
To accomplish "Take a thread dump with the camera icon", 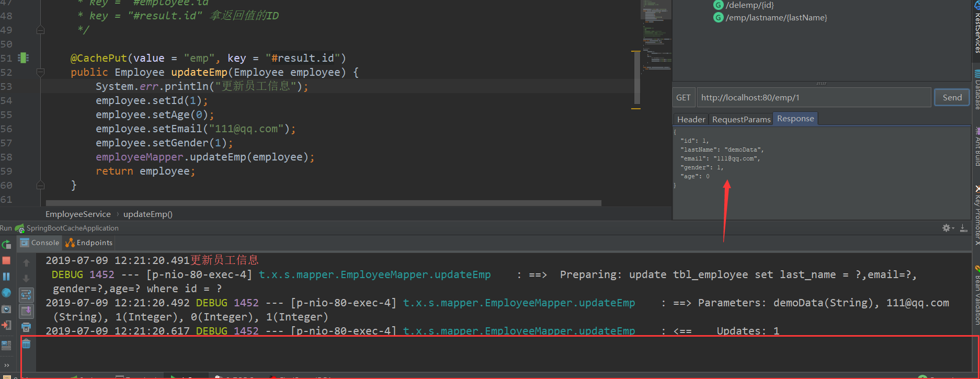I will pyautogui.click(x=6, y=309).
